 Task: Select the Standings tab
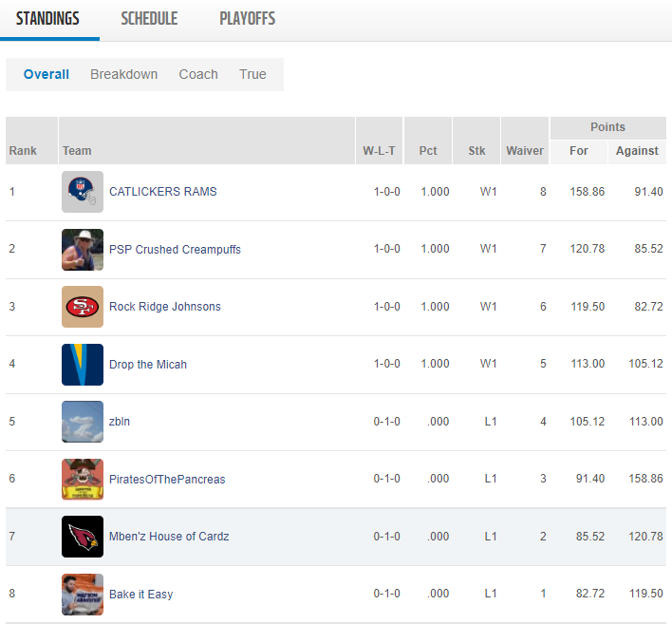point(47,19)
